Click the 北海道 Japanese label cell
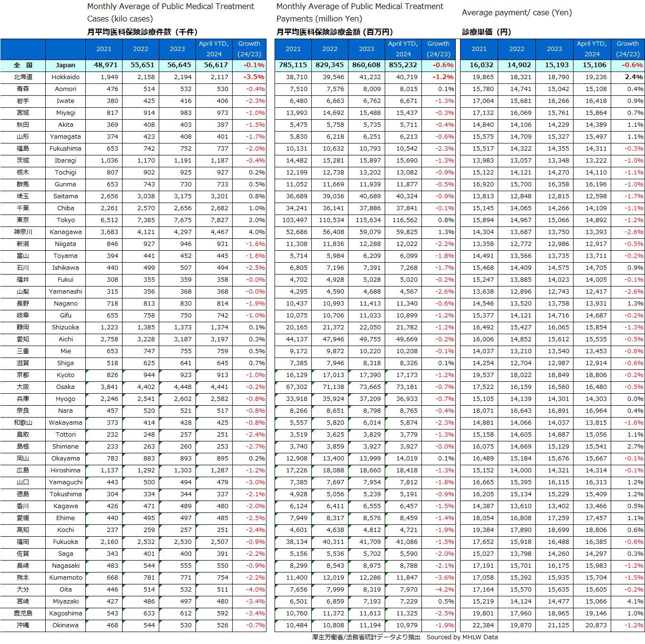Viewport: 645px width, 644px height. tap(23, 77)
